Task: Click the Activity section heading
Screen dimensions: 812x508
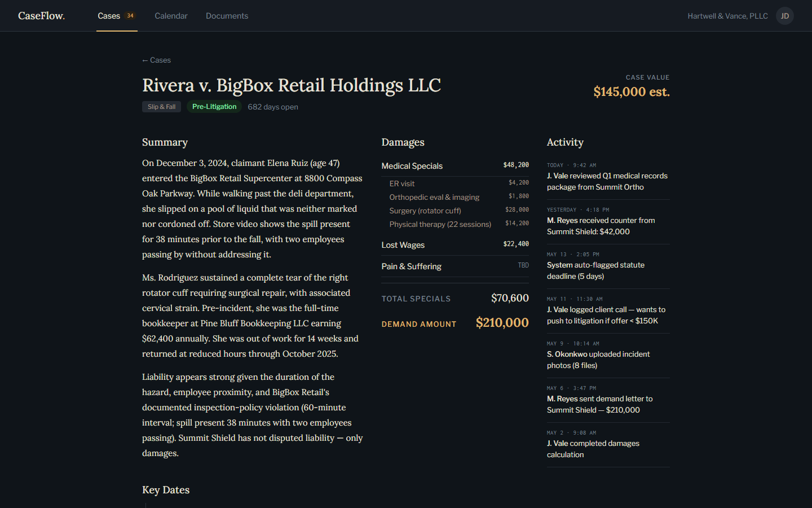Action: (565, 142)
